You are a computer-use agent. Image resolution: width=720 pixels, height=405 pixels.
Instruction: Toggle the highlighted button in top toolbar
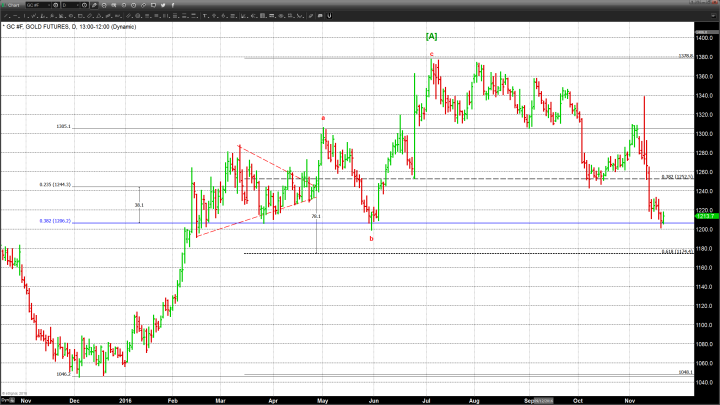click(x=95, y=5)
